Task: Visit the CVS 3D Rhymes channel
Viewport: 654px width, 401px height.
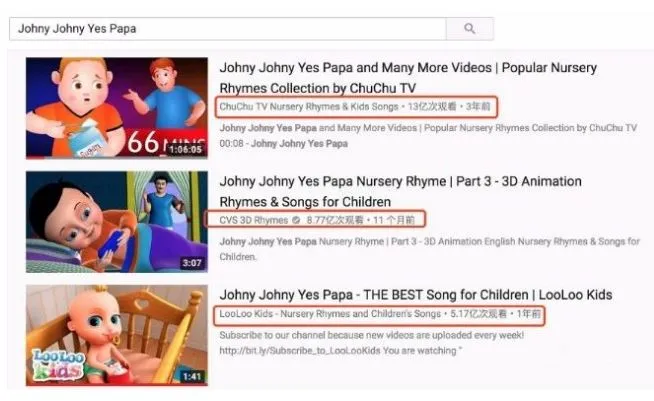Action: [254, 220]
